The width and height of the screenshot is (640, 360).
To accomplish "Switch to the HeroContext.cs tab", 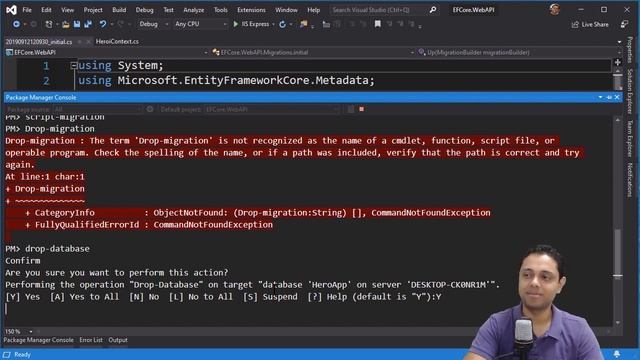I will pyautogui.click(x=117, y=41).
